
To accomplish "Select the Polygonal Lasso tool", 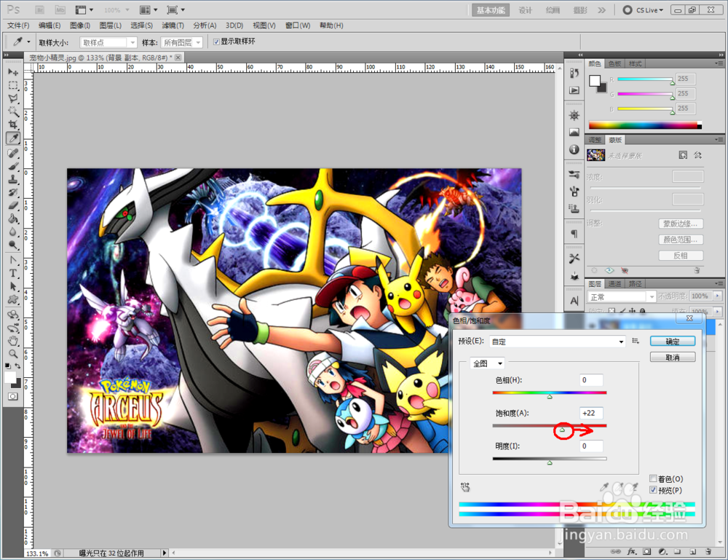I will click(x=13, y=98).
